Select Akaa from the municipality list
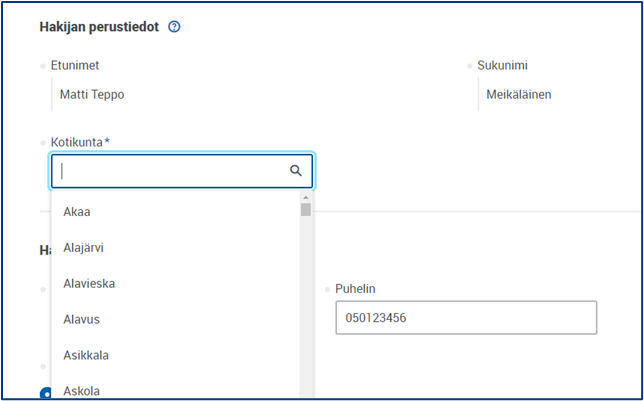Viewport: 644px width, 401px height. point(77,211)
